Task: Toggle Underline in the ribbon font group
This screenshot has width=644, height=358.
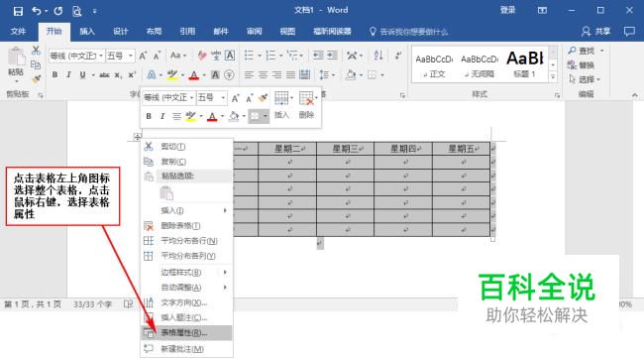Action: pyautogui.click(x=82, y=74)
